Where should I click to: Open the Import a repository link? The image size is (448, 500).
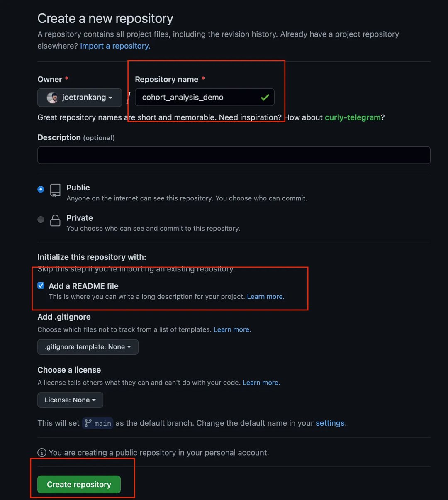(115, 46)
